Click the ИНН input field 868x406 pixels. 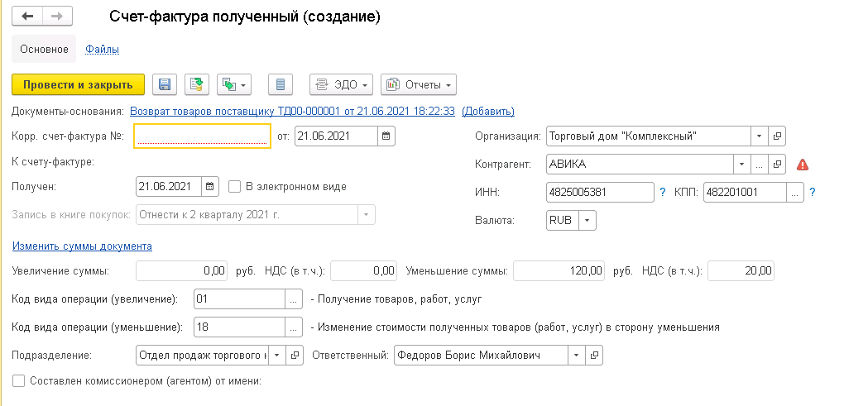(600, 193)
